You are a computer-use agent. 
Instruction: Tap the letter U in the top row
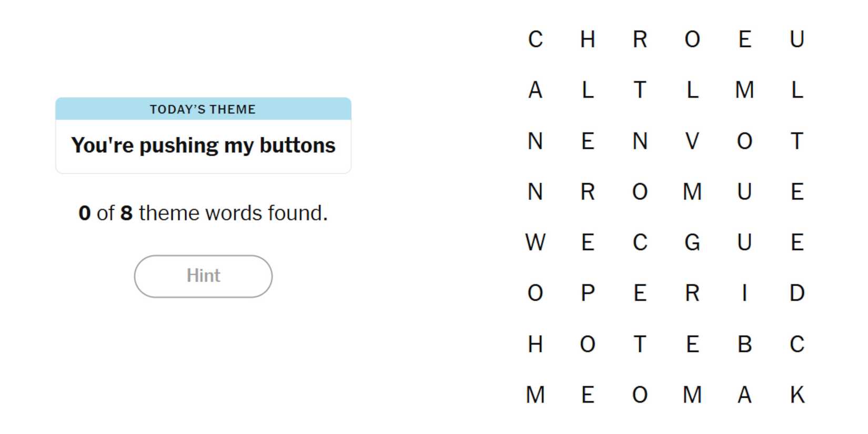pos(796,39)
